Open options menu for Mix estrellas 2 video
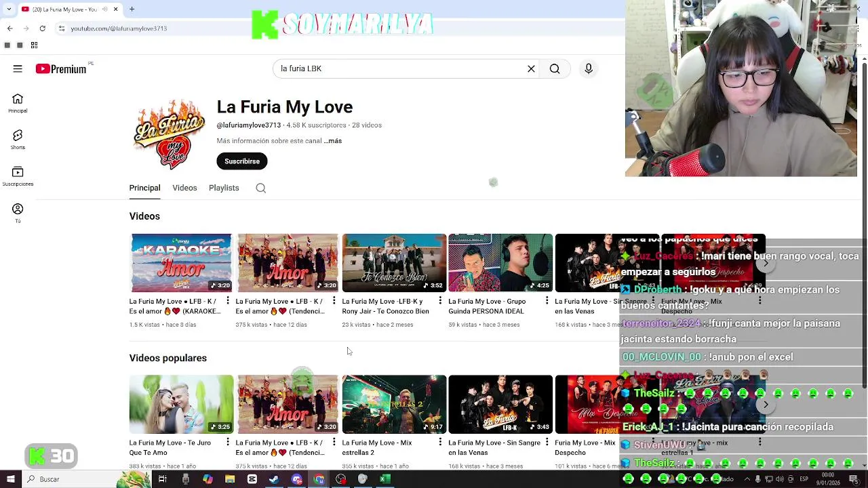868x488 pixels. pyautogui.click(x=440, y=443)
